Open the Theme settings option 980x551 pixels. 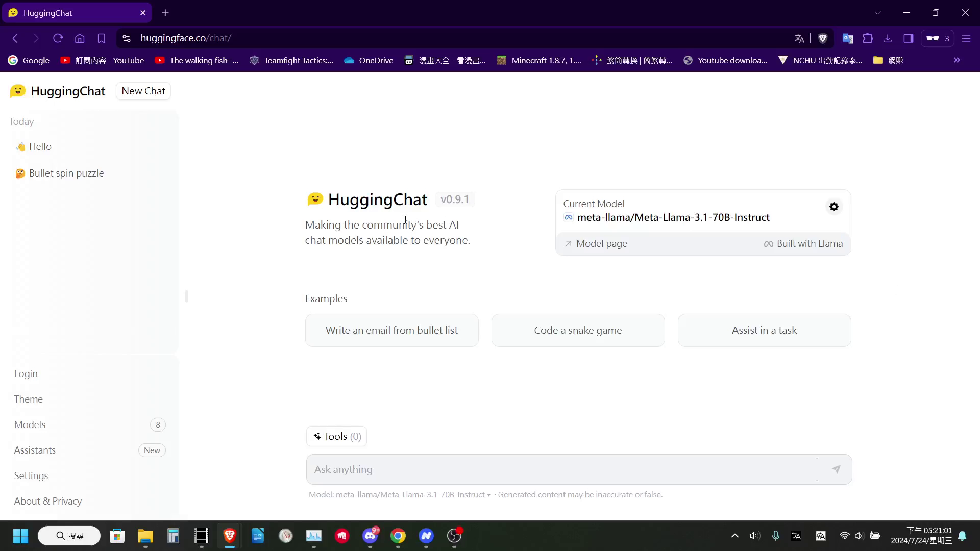click(x=28, y=399)
